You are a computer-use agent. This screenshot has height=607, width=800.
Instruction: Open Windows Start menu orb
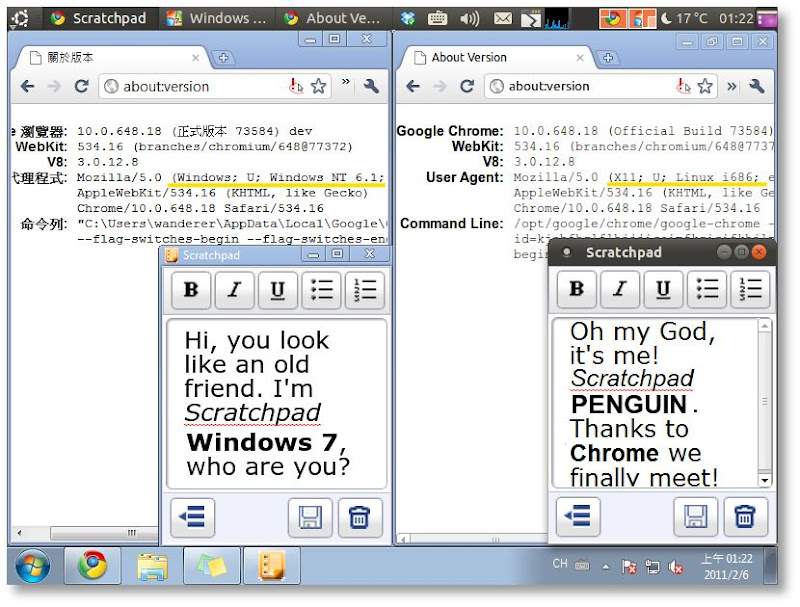pos(33,566)
